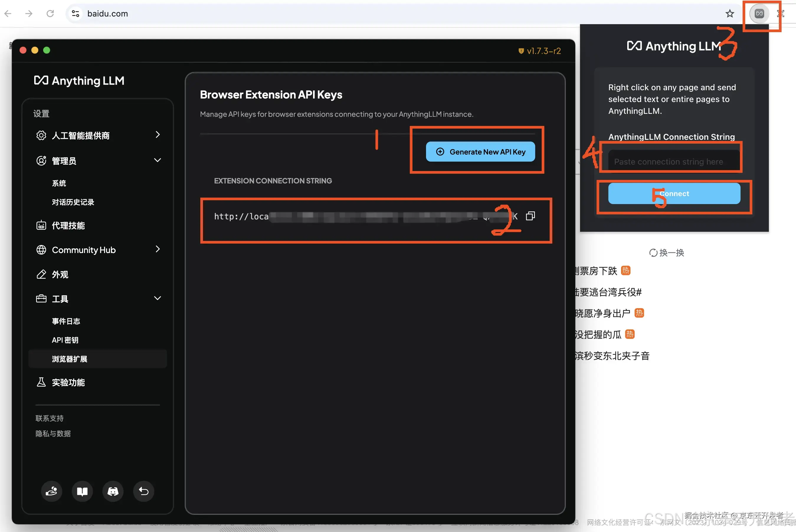Click the flask icon beside 实验功能

[41, 382]
